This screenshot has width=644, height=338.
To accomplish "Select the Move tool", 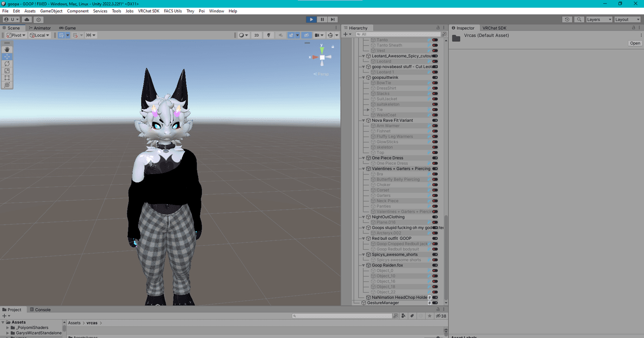I will pyautogui.click(x=7, y=57).
